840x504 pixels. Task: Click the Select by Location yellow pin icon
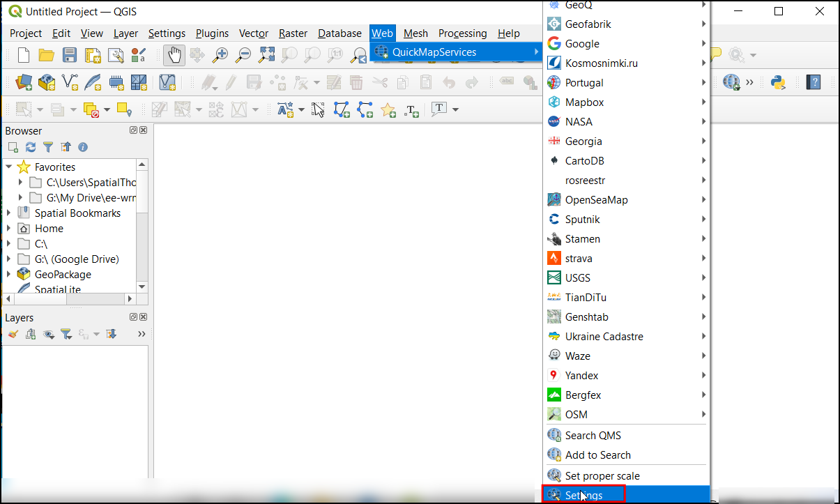pos(124,109)
